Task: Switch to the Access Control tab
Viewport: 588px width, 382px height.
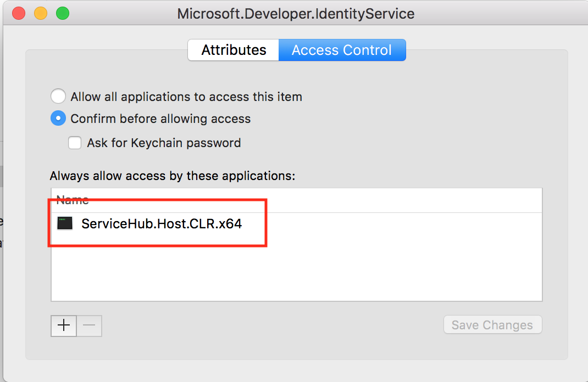Action: coord(342,49)
